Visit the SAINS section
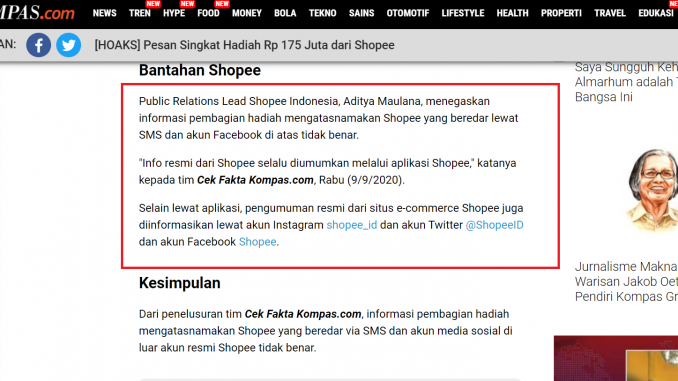Viewport: 678px width, 381px height. click(x=361, y=13)
